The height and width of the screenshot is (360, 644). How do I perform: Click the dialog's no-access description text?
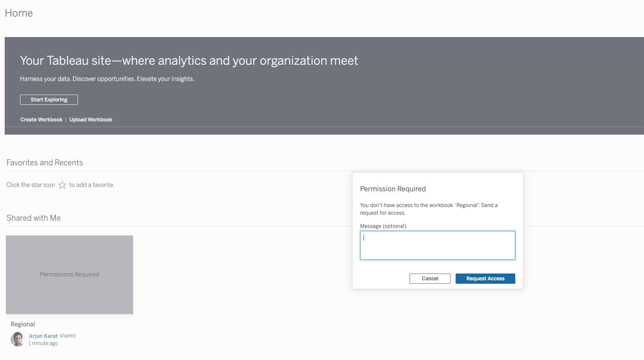pyautogui.click(x=428, y=209)
